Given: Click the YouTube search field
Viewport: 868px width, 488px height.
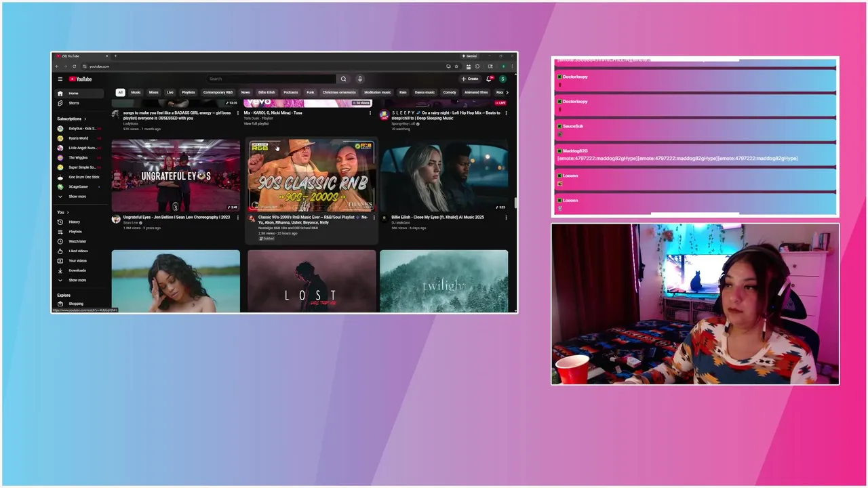Looking at the screenshot, I should point(271,79).
